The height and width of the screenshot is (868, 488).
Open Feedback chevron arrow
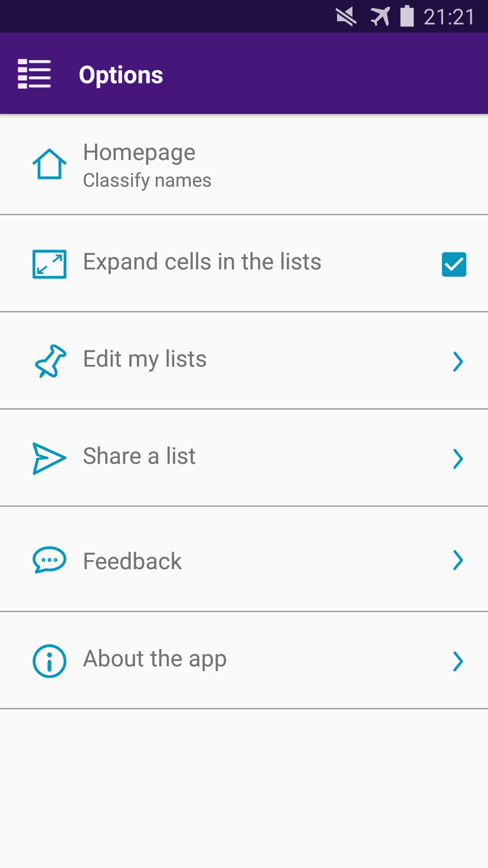tap(458, 561)
